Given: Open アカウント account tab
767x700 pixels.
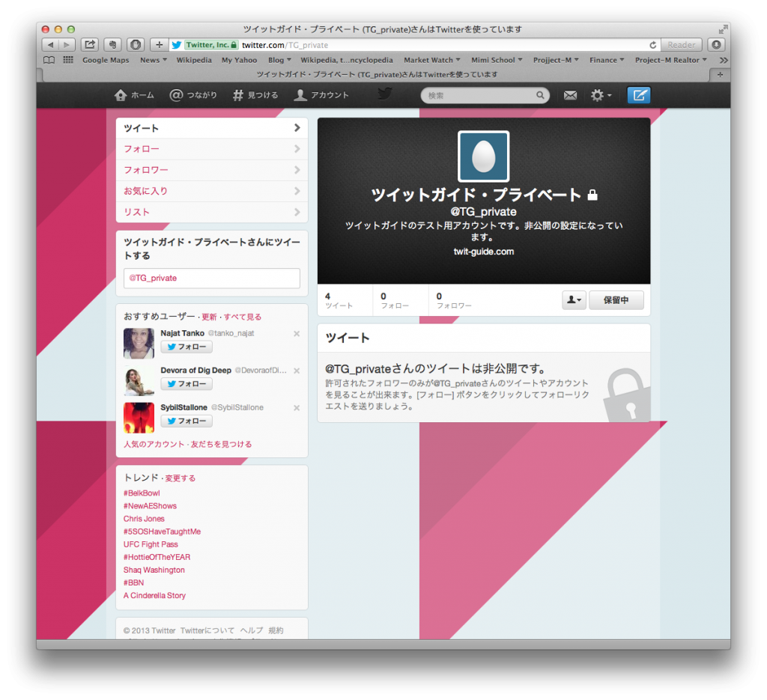Looking at the screenshot, I should (321, 95).
